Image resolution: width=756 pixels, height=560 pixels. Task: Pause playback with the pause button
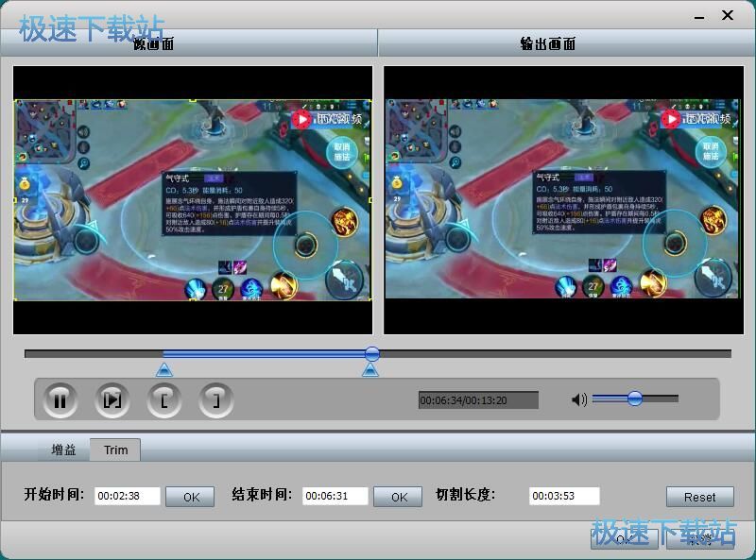click(x=60, y=400)
